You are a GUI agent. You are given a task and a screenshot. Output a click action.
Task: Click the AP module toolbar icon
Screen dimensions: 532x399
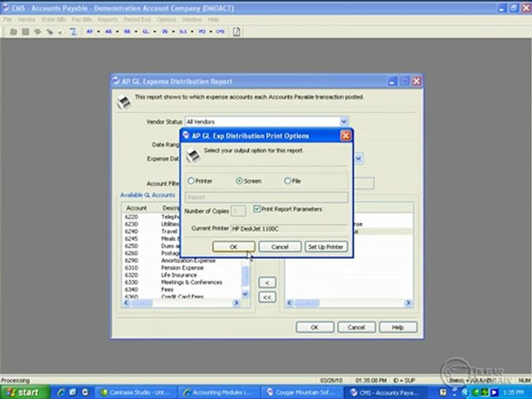89,32
